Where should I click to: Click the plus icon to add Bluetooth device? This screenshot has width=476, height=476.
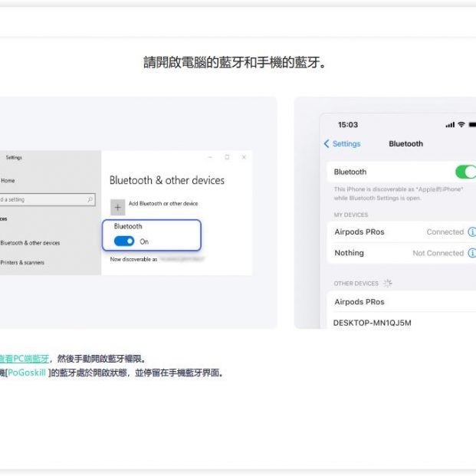[x=117, y=207]
